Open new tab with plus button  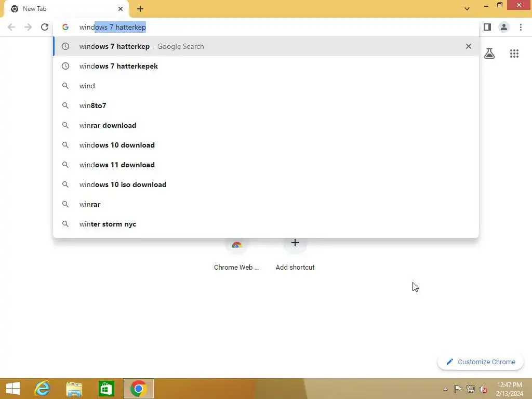coord(140,9)
